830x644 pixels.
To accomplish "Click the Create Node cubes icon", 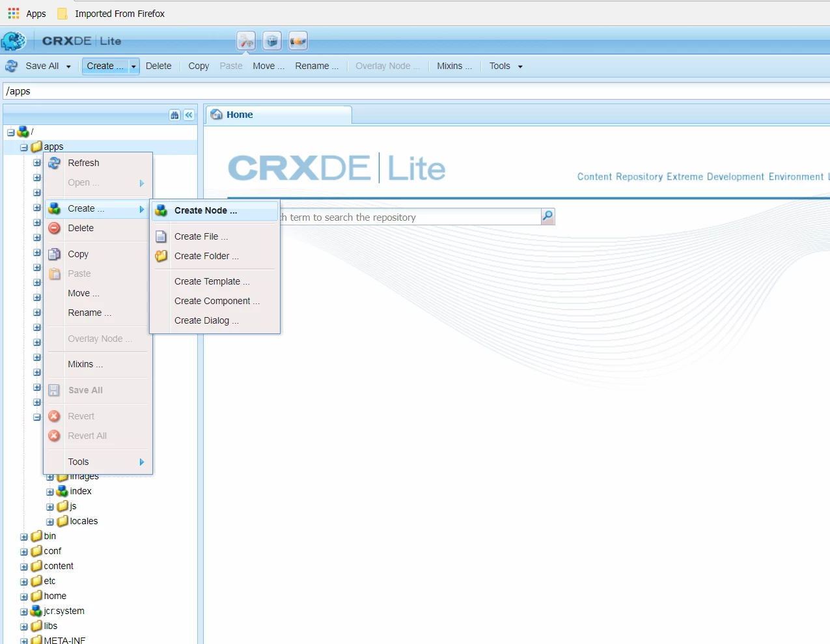I will click(x=161, y=210).
